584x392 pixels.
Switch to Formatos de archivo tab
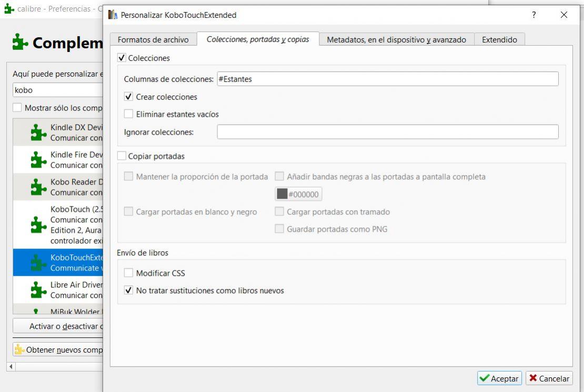[x=153, y=39]
